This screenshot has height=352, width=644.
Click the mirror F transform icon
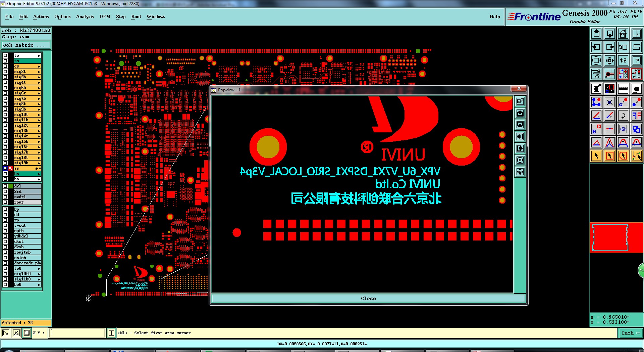coord(637,116)
